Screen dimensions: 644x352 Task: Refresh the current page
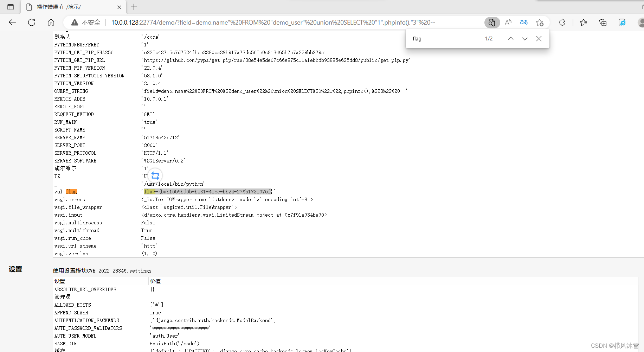coord(32,22)
